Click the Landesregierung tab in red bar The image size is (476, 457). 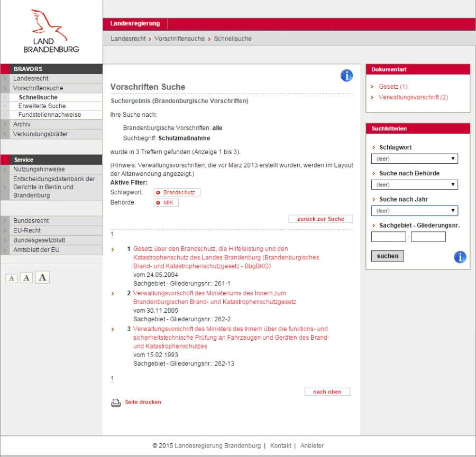coord(135,24)
